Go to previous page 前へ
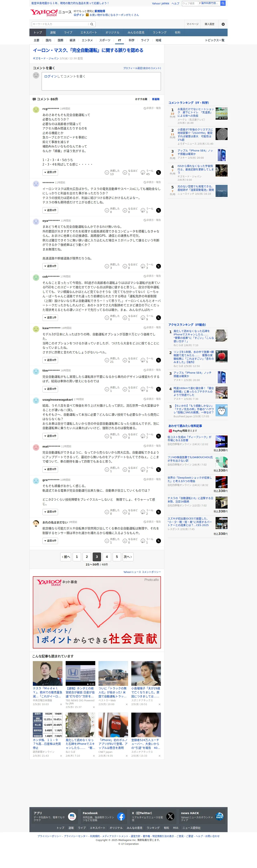 pos(66,557)
